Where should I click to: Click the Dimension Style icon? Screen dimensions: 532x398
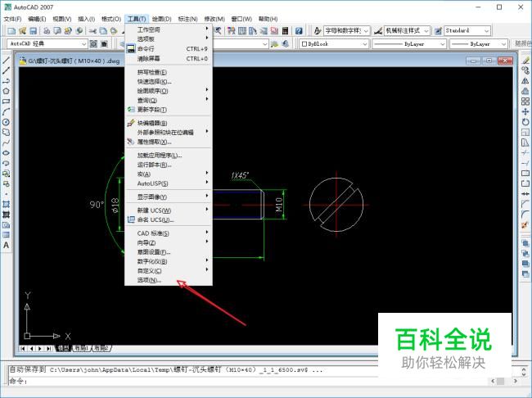pos(378,31)
